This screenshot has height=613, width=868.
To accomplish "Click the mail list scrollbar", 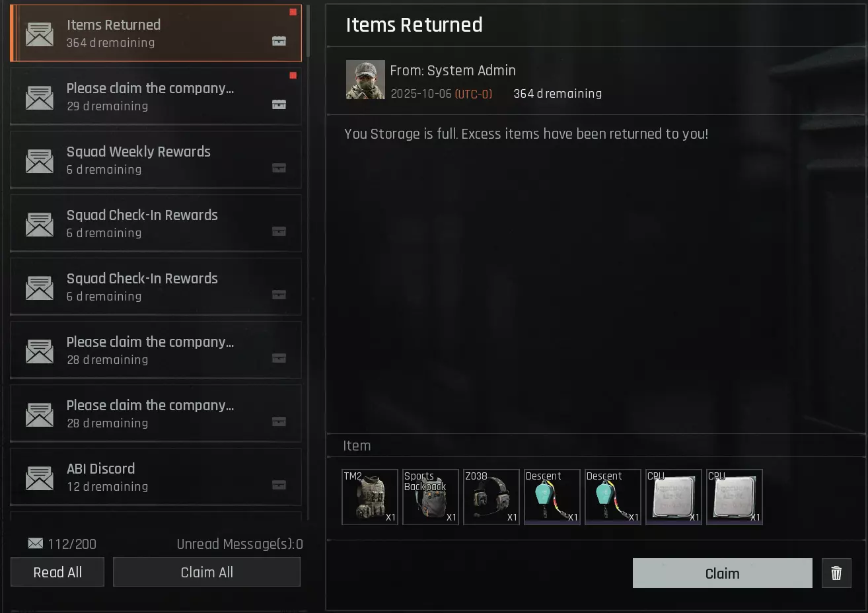I will (x=308, y=32).
